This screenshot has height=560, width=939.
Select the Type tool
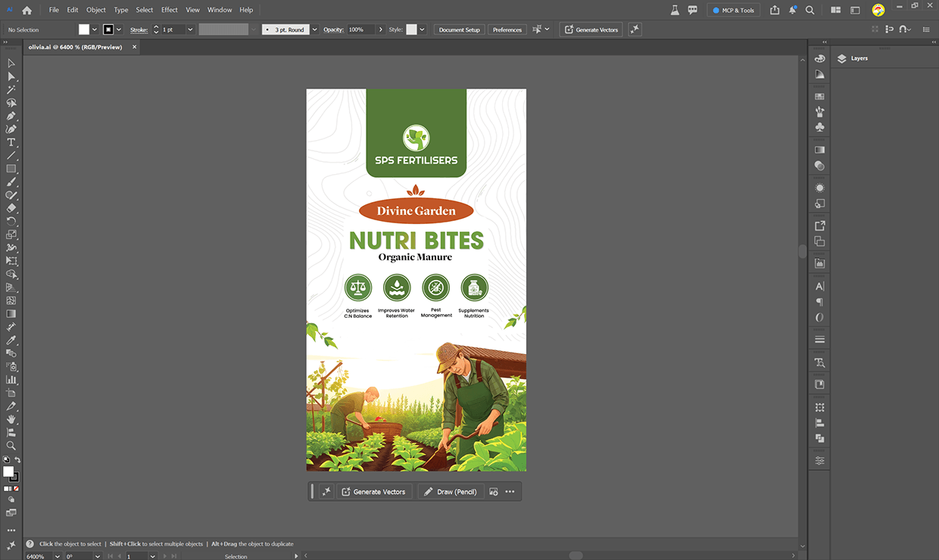coord(11,142)
